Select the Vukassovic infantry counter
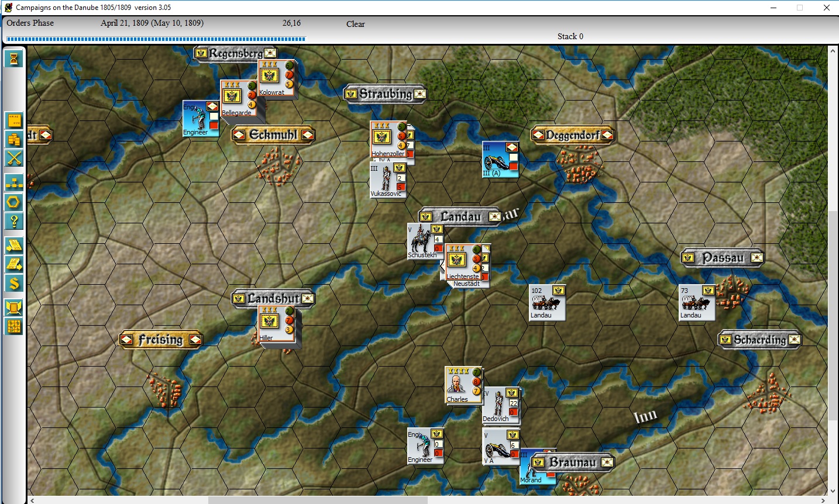This screenshot has width=839, height=504. click(x=388, y=179)
